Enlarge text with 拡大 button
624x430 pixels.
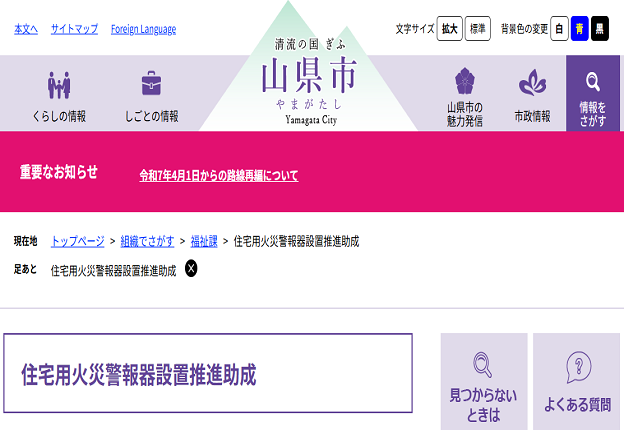450,29
